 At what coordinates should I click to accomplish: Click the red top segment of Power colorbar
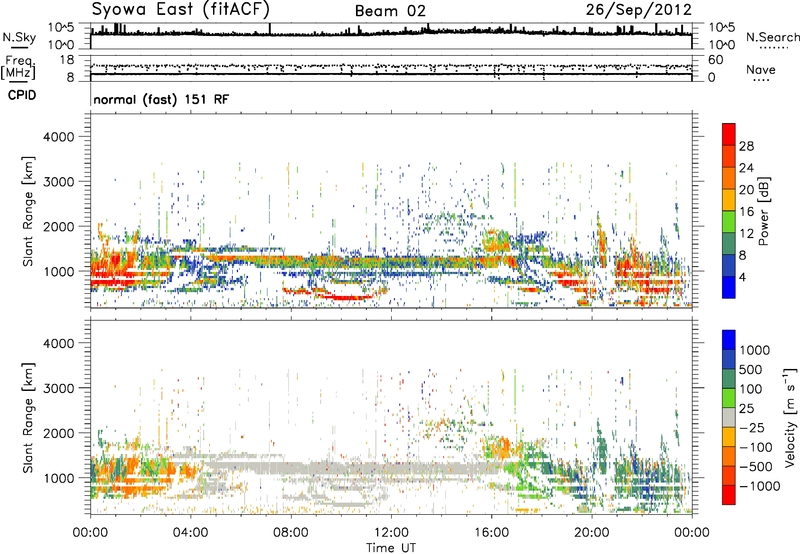tap(729, 134)
